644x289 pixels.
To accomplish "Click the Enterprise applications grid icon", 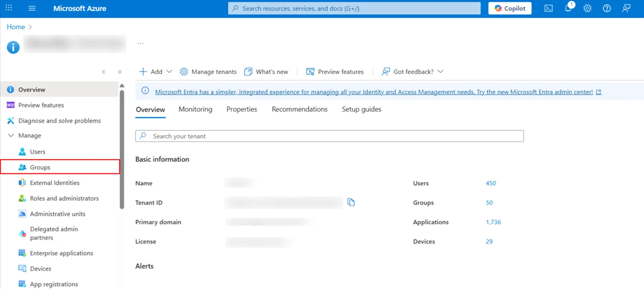I will point(22,253).
